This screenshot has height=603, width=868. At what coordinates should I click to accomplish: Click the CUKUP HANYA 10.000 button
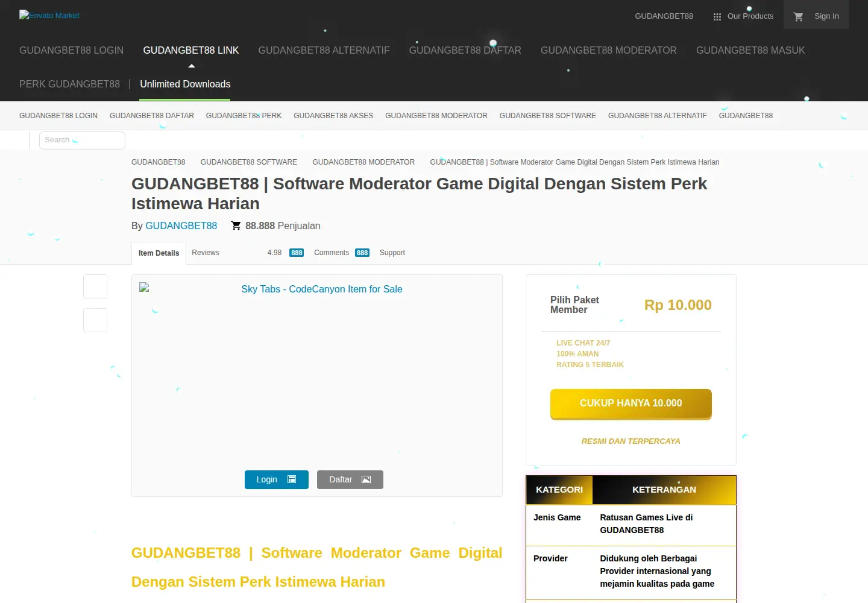tap(631, 403)
